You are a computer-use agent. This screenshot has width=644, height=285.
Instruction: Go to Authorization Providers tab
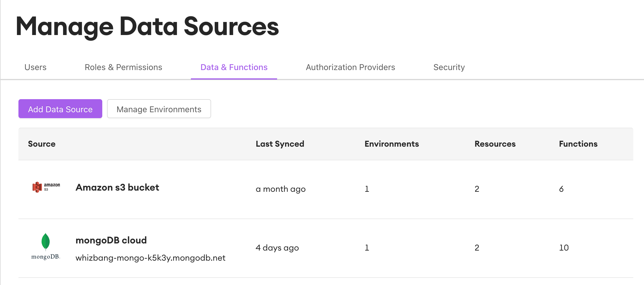350,67
